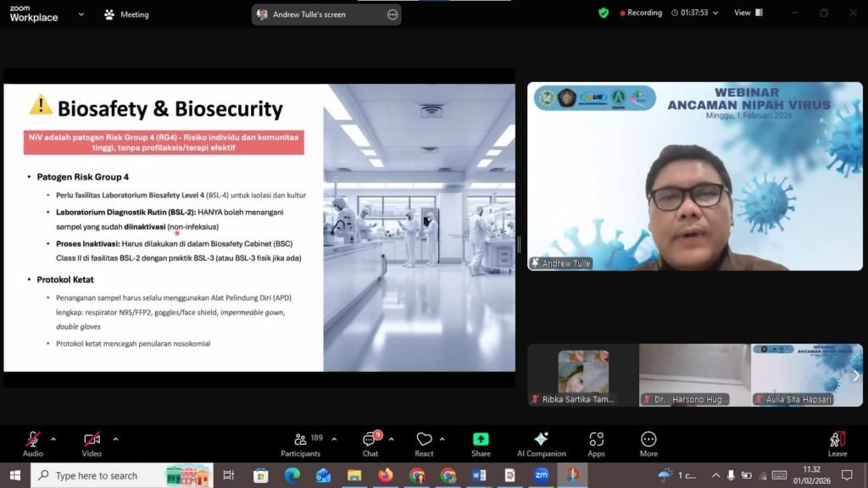Click the green Share screen button
868x488 pixels.
[481, 443]
